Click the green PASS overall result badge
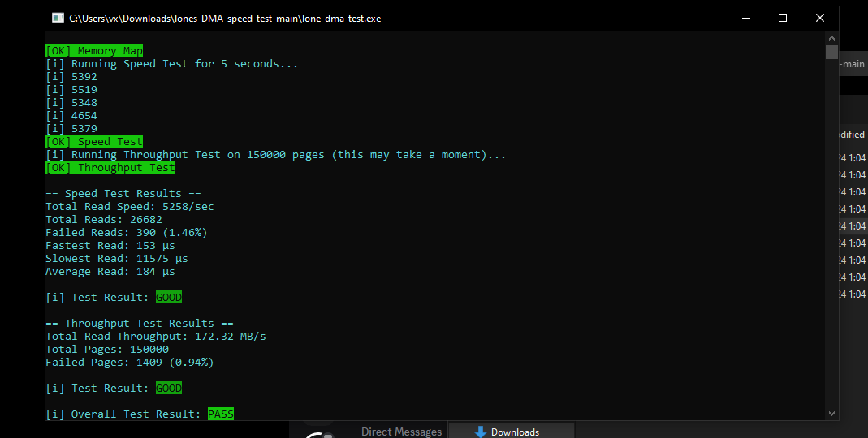This screenshot has height=438, width=868. (221, 414)
